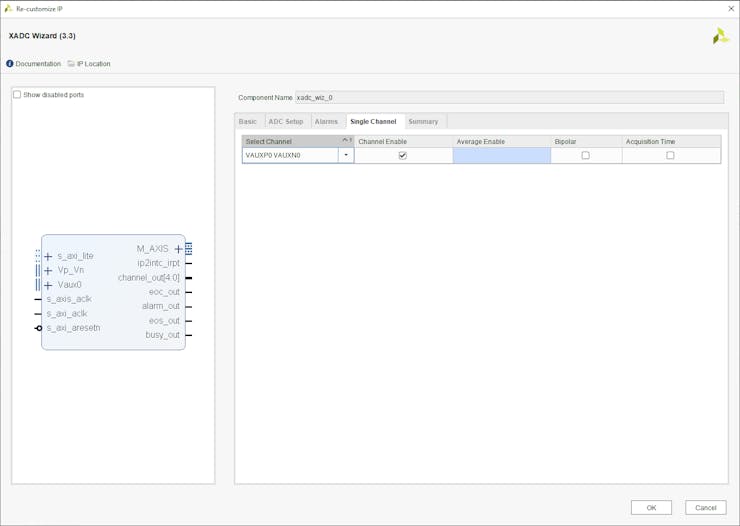Select the eoc_out port label
Viewport: 740px width, 526px height.
[164, 292]
